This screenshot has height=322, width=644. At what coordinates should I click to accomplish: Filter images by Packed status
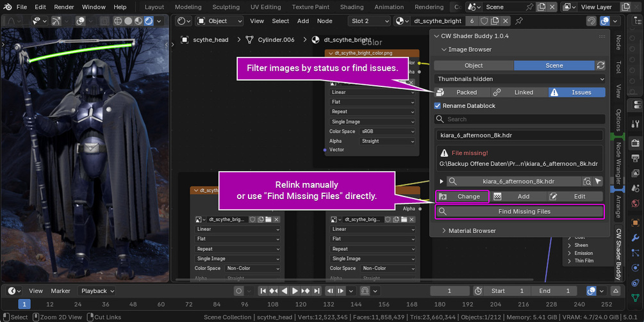pyautogui.click(x=463, y=92)
